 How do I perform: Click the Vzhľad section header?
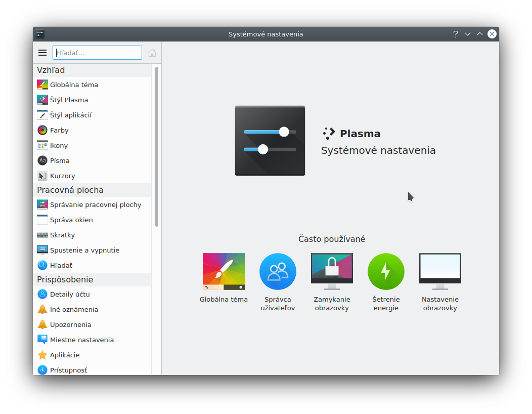(x=92, y=70)
